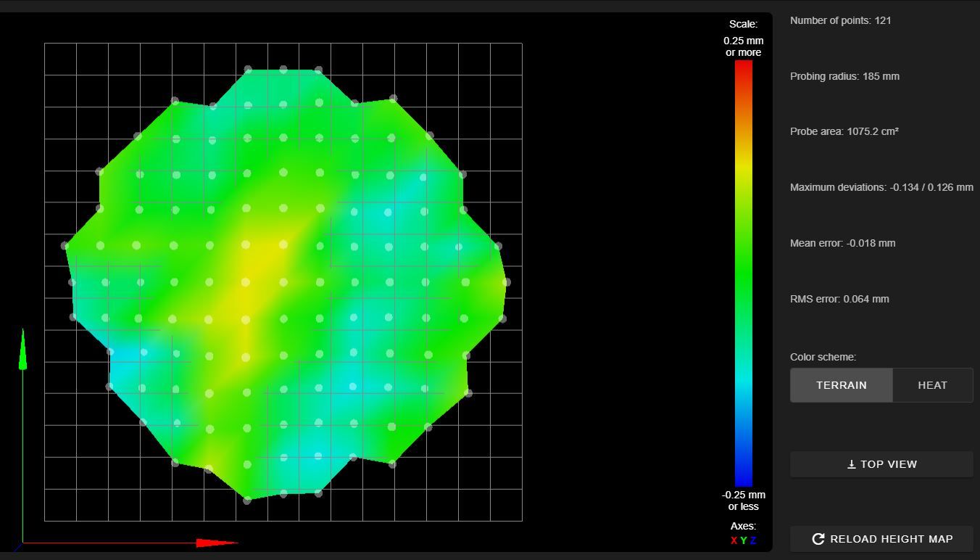The height and width of the screenshot is (560, 980).
Task: Click the 'Mean error: -0.018 mm' text
Action: (x=842, y=243)
